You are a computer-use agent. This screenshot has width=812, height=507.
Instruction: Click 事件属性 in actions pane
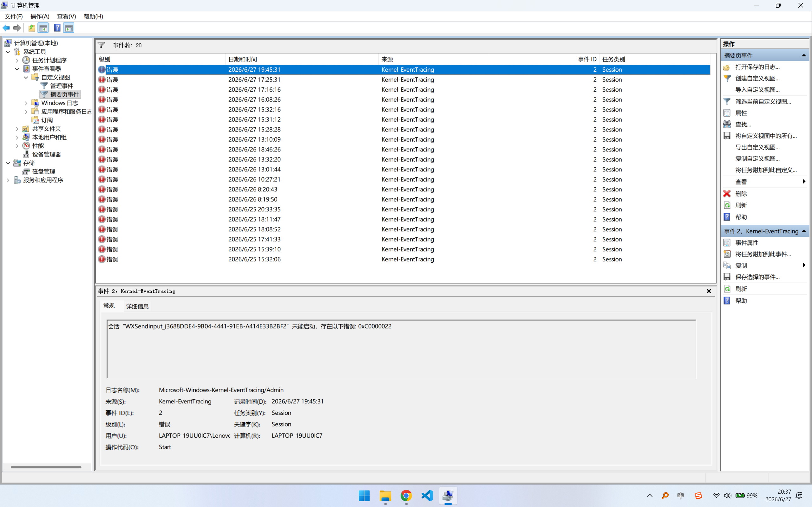point(747,242)
